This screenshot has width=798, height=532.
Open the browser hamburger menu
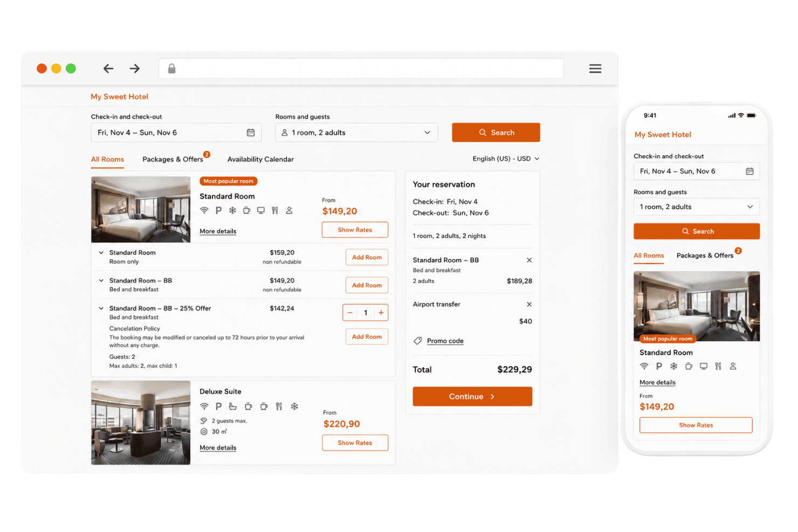point(595,68)
